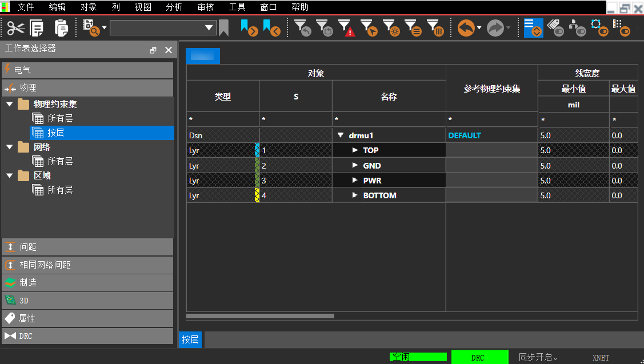Image resolution: width=644 pixels, height=364 pixels.
Task: Click the horizontal scrollbar under the table
Action: pyautogui.click(x=260, y=316)
